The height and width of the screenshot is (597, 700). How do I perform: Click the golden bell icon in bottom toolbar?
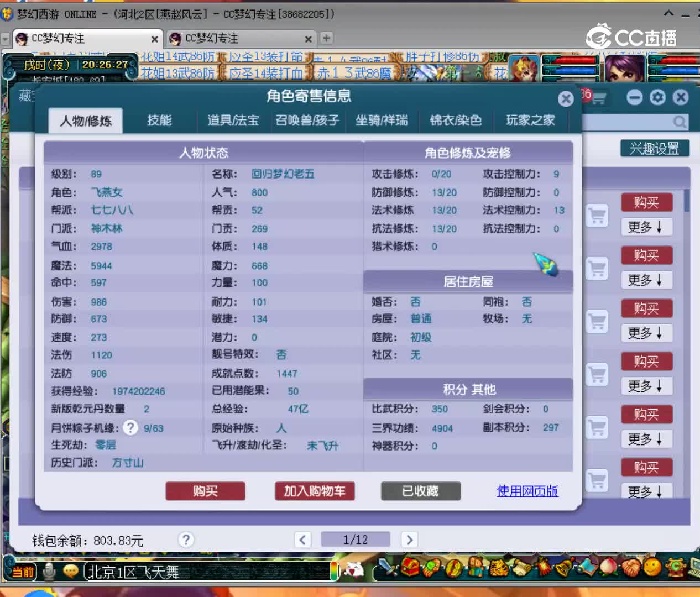[x=566, y=567]
